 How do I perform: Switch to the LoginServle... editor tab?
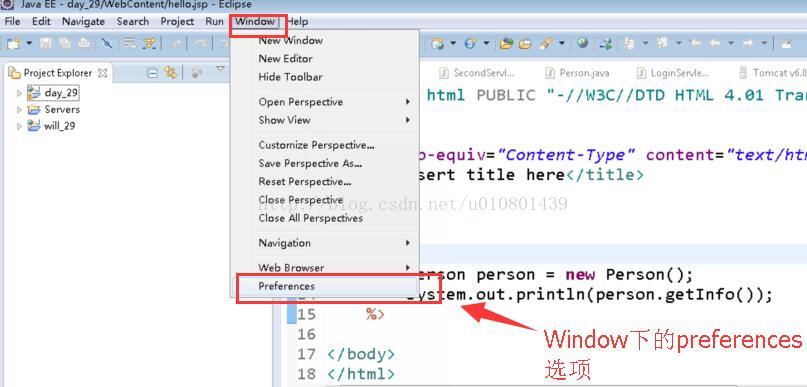coord(673,73)
